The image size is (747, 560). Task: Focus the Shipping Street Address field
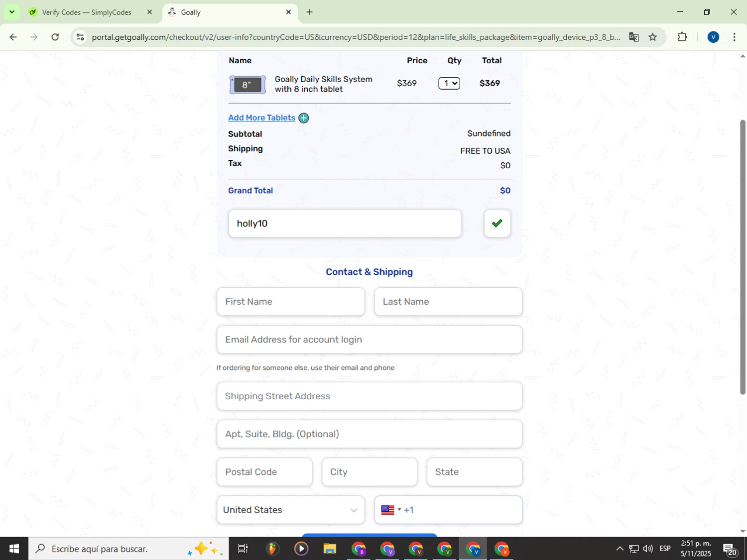[x=370, y=396]
